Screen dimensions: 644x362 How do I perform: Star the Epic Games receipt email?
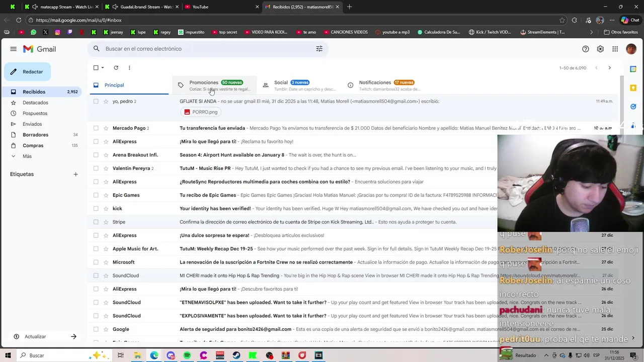click(x=106, y=195)
